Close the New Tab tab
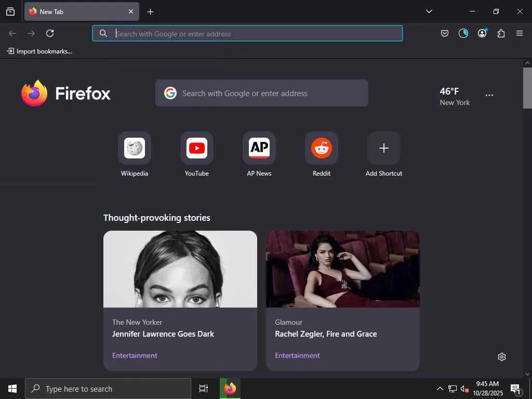 click(x=131, y=11)
